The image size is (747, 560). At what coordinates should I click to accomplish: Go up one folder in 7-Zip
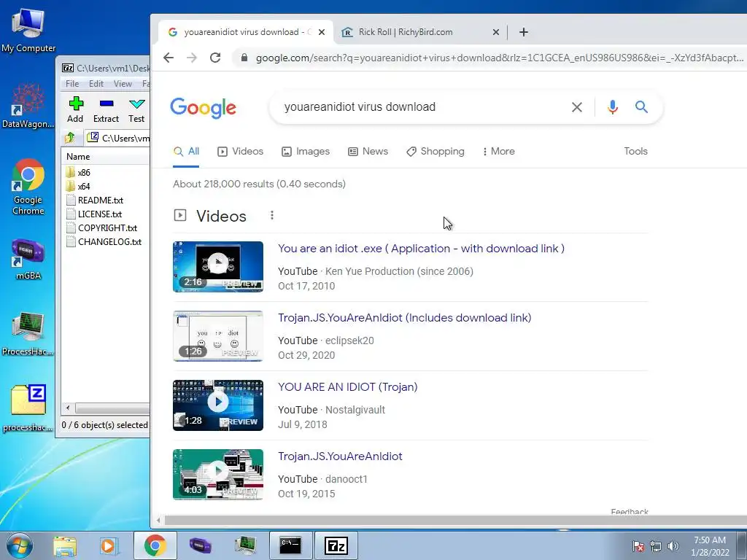point(70,138)
